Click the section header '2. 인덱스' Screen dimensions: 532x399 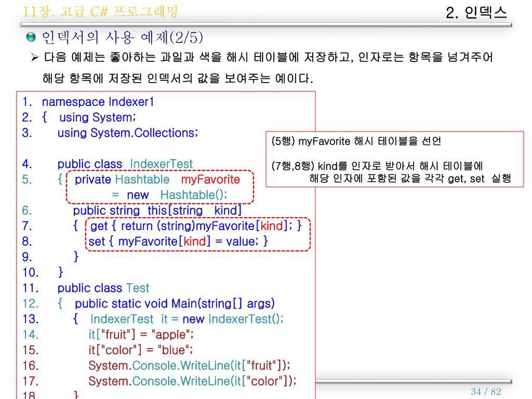(x=476, y=13)
